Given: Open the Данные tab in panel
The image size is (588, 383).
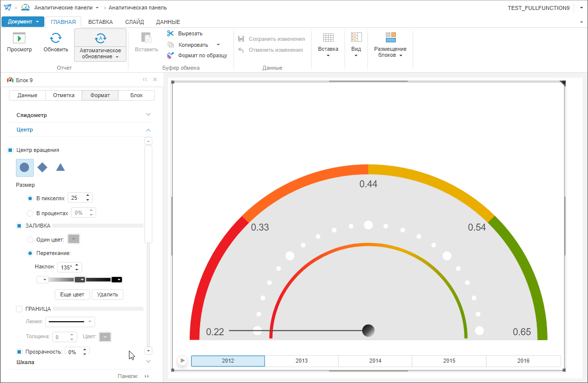Looking at the screenshot, I should pyautogui.click(x=27, y=95).
